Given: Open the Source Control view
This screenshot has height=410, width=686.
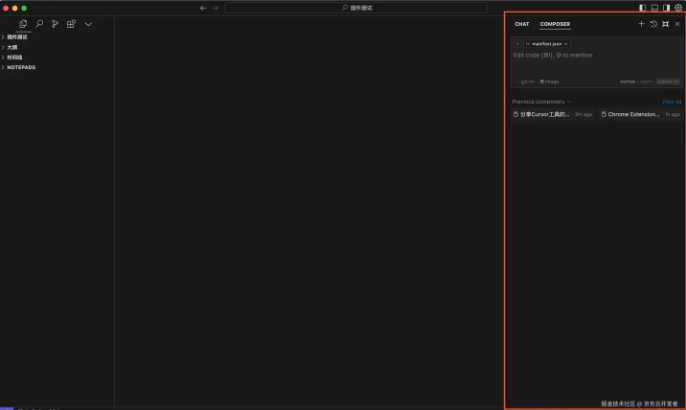Looking at the screenshot, I should (x=55, y=24).
